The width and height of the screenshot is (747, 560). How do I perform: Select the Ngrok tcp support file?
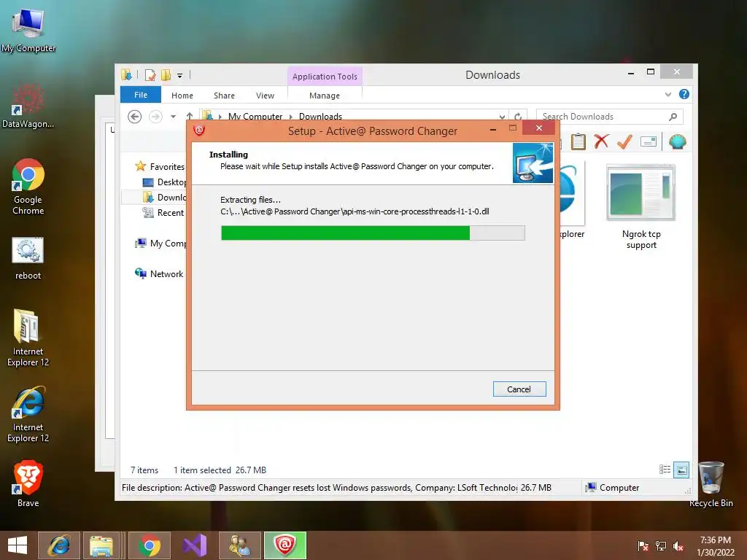[x=641, y=207]
